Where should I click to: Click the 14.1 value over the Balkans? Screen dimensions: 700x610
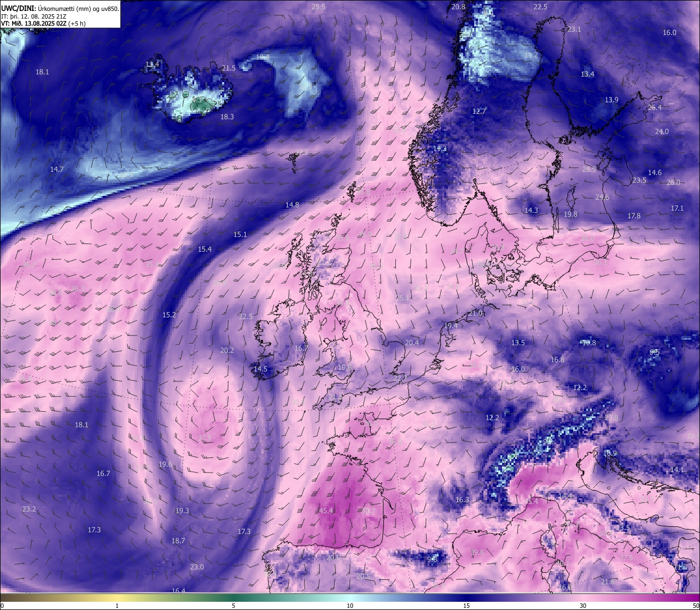677,469
